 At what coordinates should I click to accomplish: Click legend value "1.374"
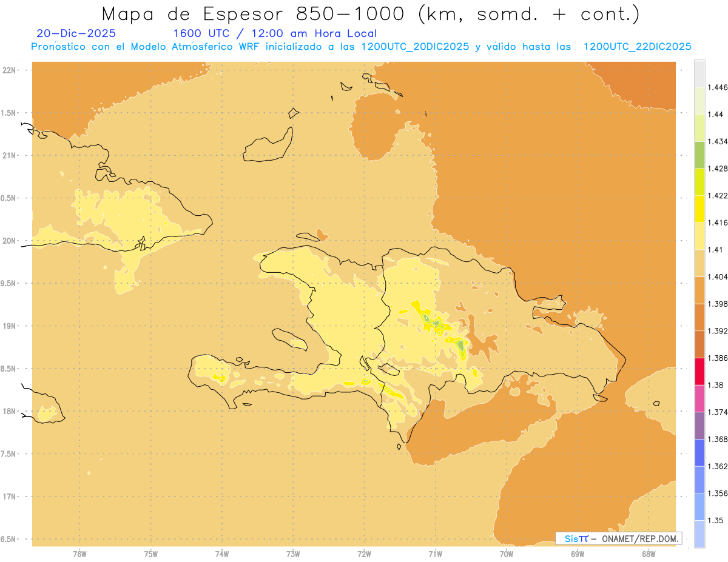point(716,412)
